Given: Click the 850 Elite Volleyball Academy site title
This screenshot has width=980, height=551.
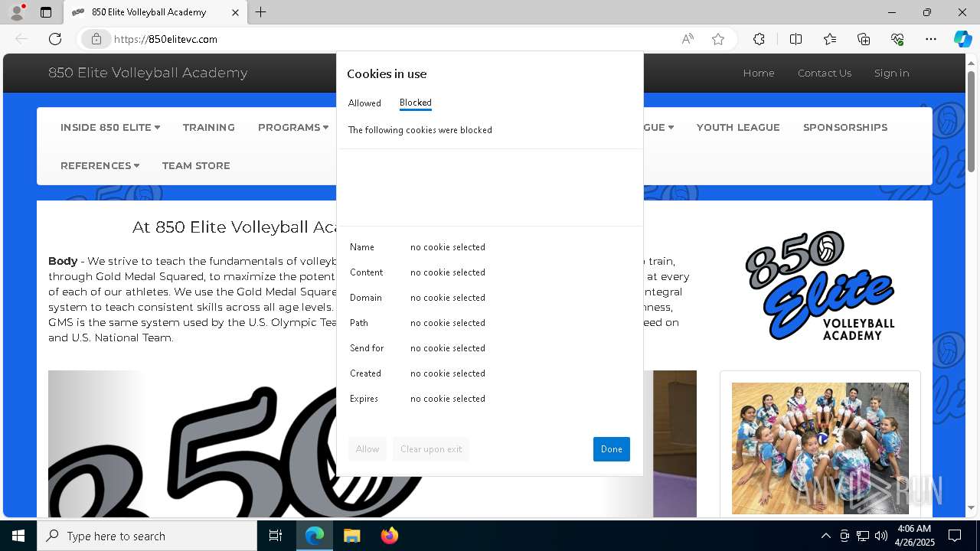Looking at the screenshot, I should click(x=148, y=73).
